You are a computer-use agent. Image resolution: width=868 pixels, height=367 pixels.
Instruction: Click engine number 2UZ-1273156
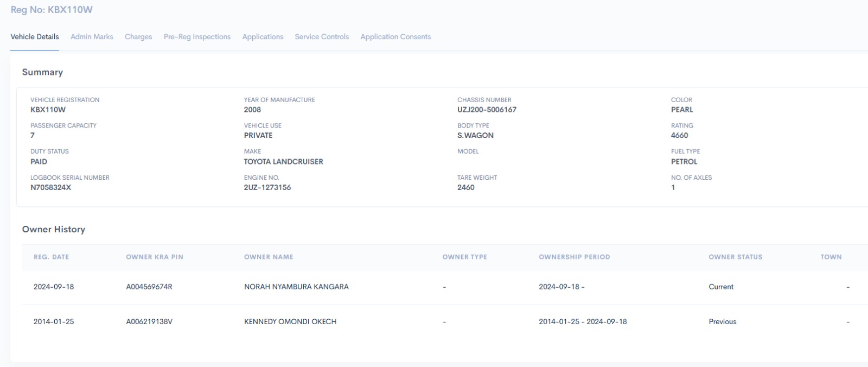pos(267,187)
